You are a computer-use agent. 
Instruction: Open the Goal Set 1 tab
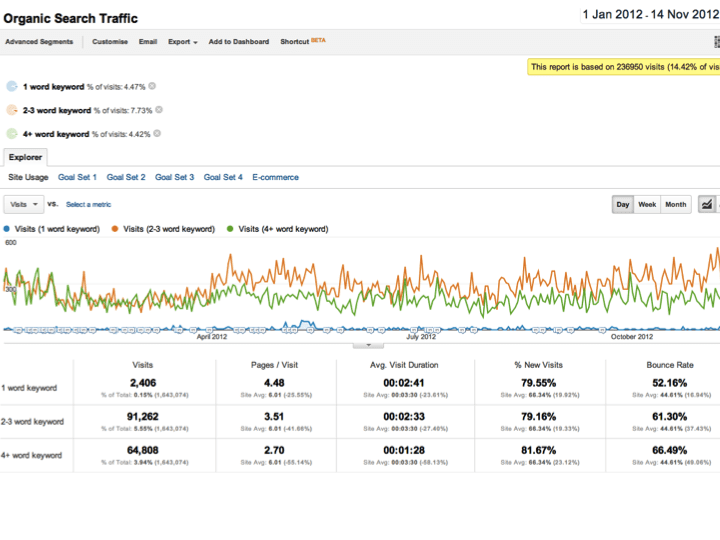point(77,177)
